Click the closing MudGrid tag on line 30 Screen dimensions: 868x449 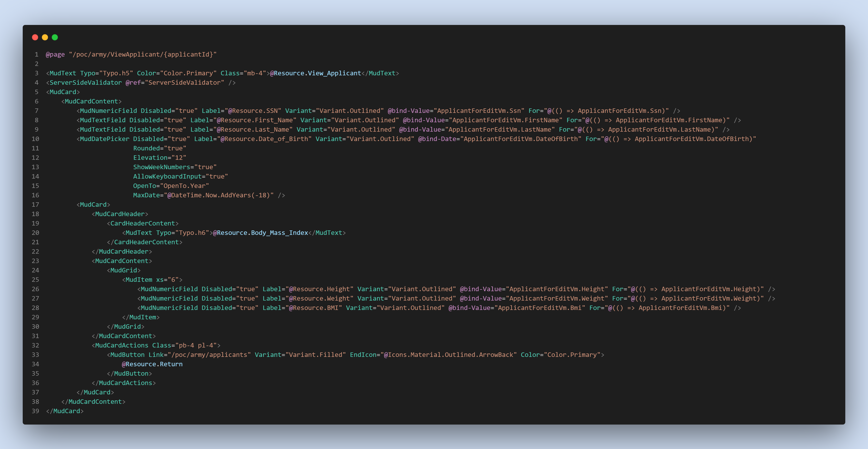point(126,327)
